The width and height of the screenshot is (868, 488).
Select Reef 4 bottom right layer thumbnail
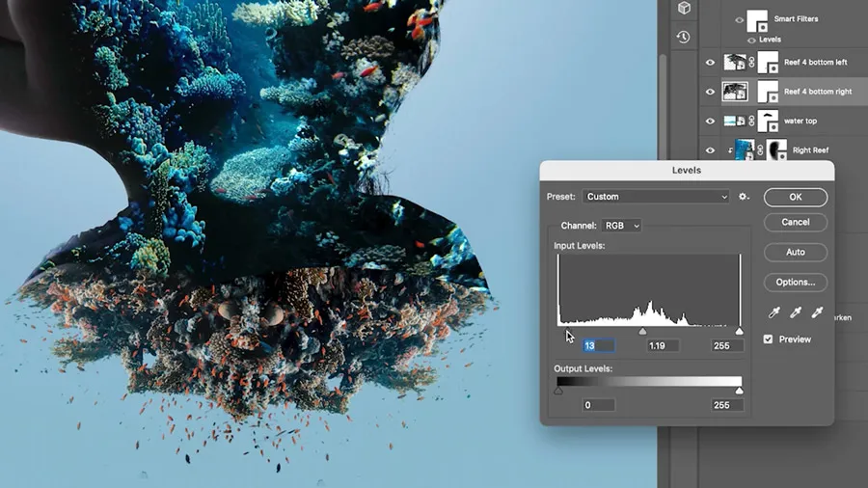point(735,92)
